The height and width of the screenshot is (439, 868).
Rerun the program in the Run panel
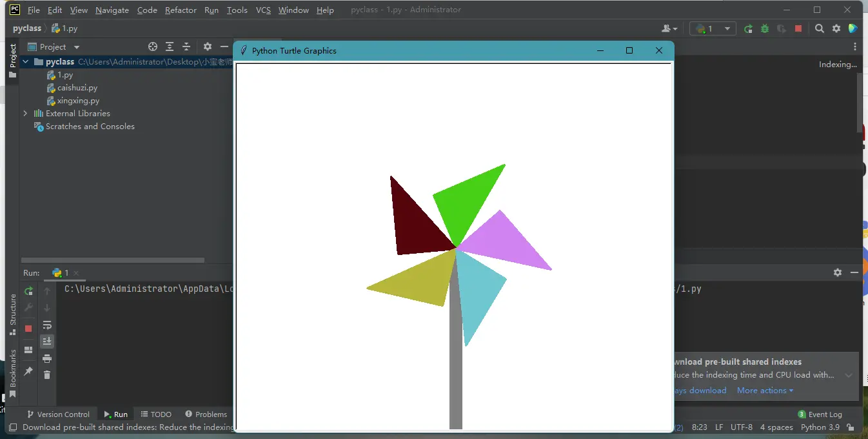[x=28, y=292]
